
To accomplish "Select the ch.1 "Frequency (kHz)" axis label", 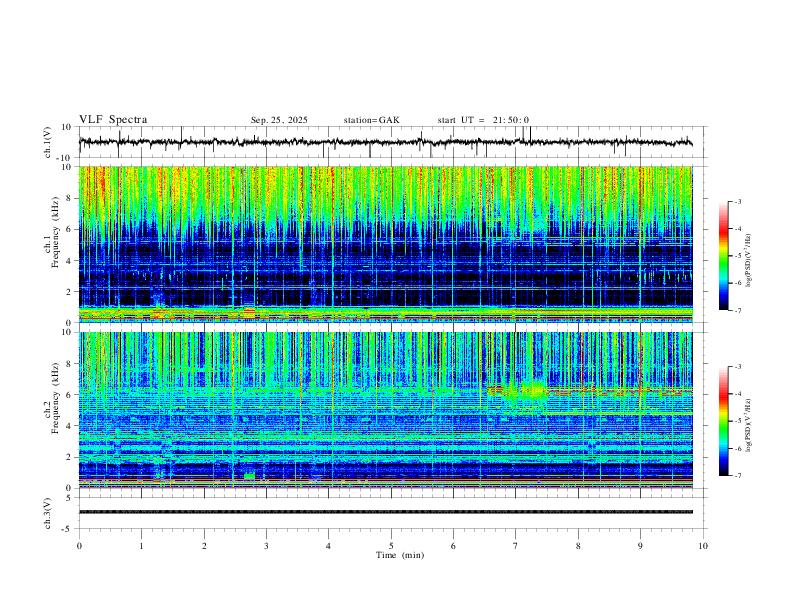I will [56, 230].
